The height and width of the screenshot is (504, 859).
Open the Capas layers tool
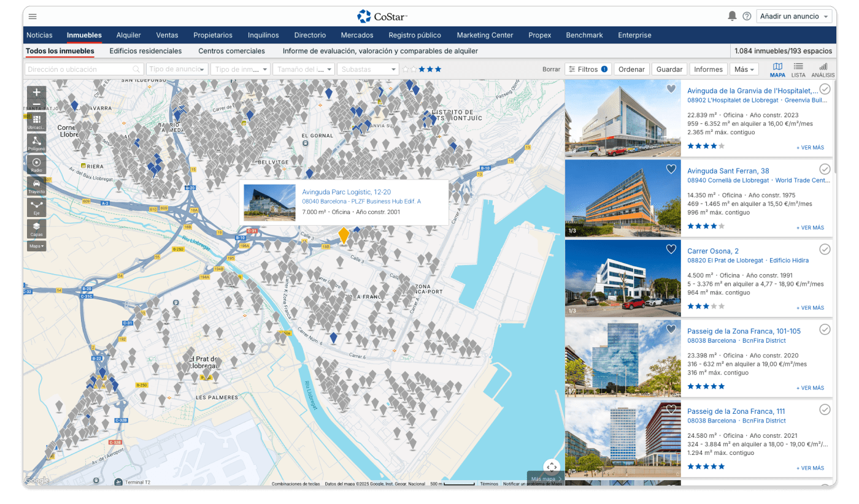click(x=36, y=229)
